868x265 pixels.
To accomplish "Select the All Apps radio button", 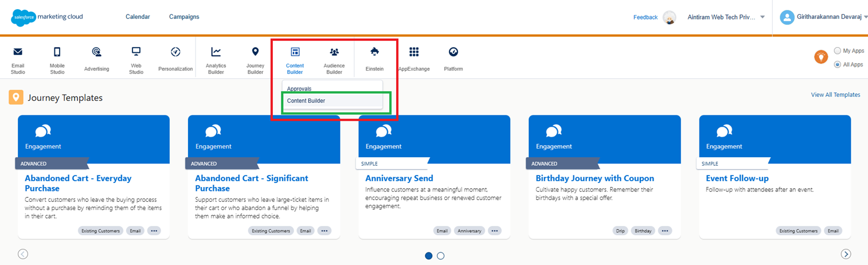I will (838, 64).
